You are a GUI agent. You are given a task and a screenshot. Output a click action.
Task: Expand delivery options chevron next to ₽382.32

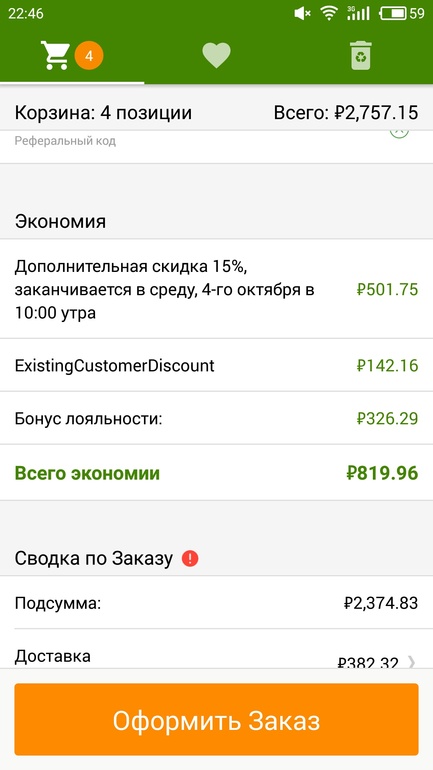pyautogui.click(x=411, y=663)
